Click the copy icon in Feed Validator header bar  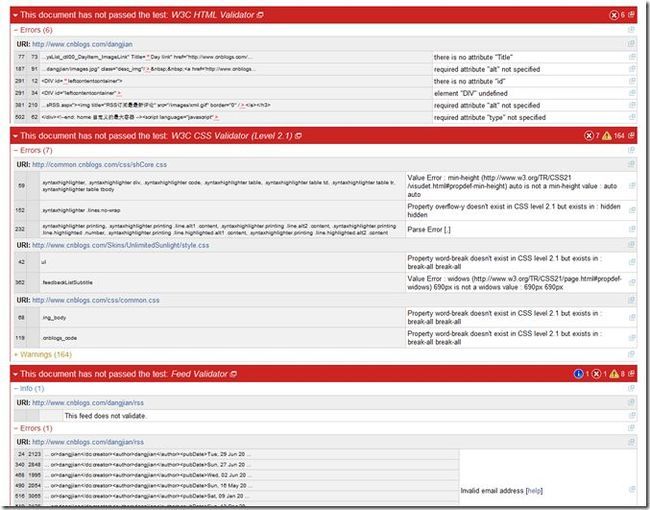(631, 374)
